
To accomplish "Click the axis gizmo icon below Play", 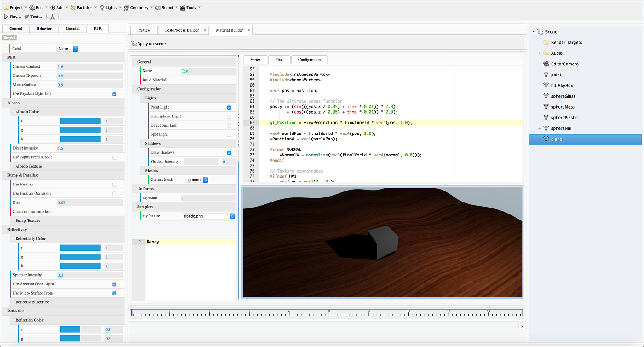I will point(52,17).
